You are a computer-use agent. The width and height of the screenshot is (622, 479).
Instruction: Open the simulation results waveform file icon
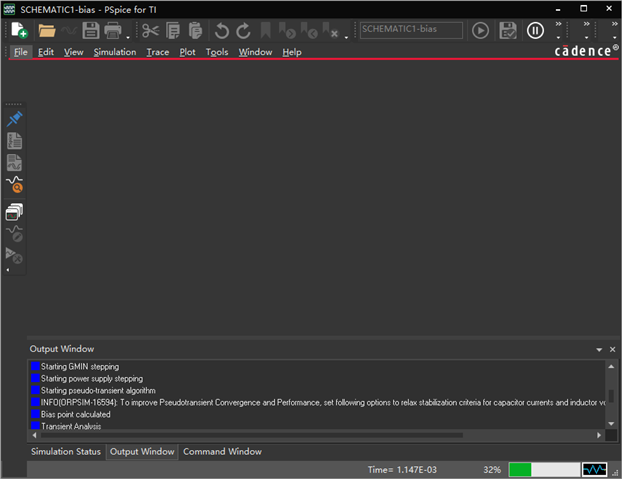click(x=14, y=163)
